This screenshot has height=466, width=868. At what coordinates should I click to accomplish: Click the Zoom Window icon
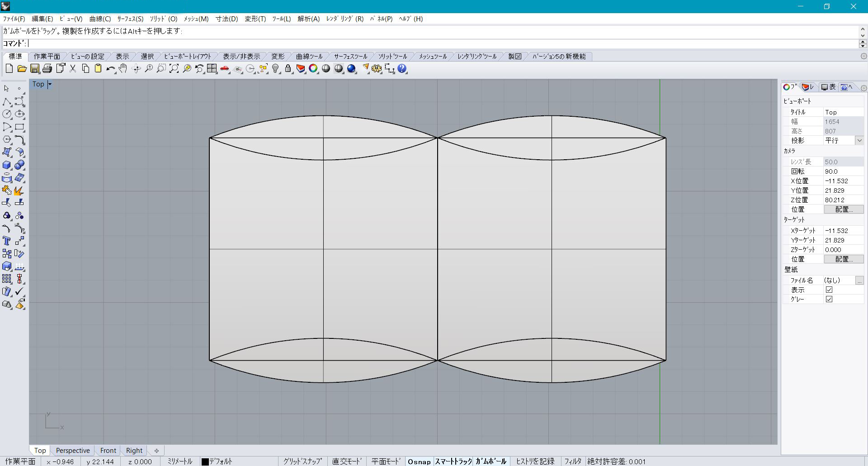(161, 69)
